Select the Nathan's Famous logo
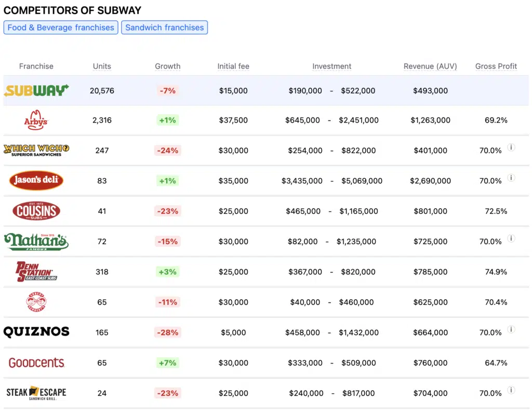The image size is (532, 416). (x=36, y=241)
